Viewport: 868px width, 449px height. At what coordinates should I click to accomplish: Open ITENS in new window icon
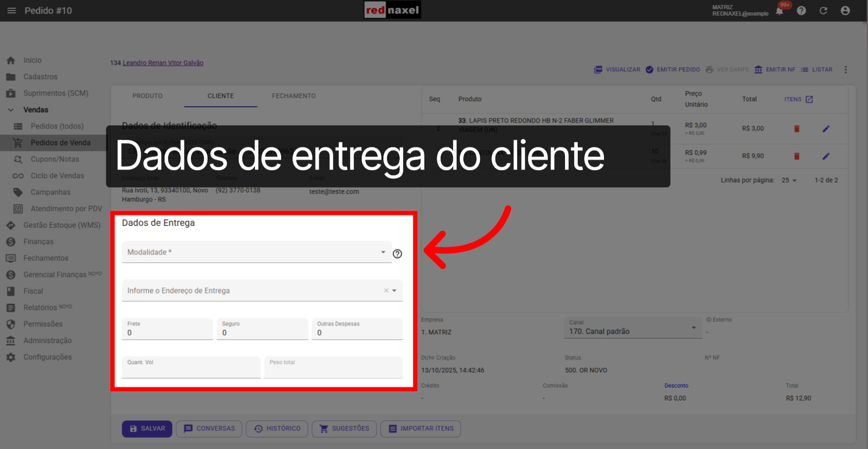[809, 99]
